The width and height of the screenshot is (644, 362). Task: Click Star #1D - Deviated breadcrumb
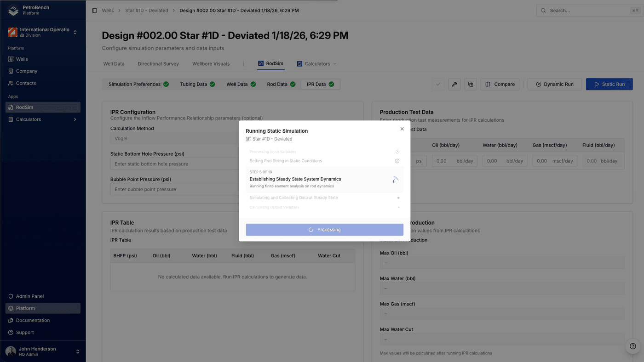pos(146,11)
